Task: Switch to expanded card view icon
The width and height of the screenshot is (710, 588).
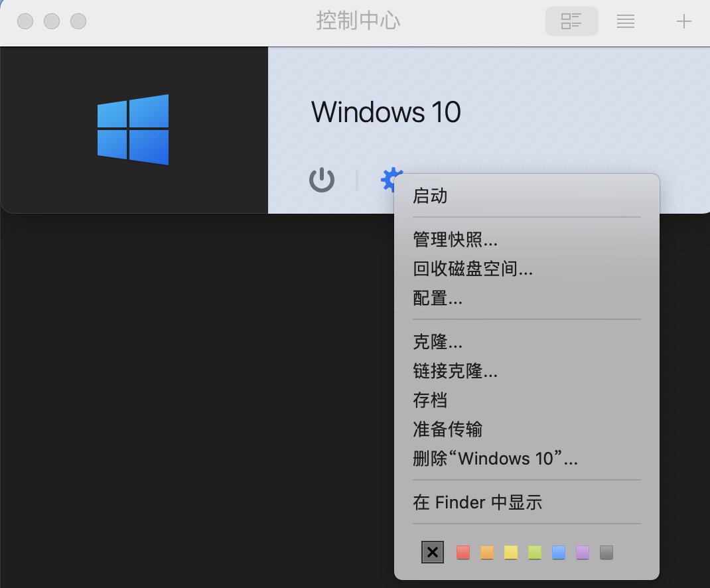Action: (x=571, y=21)
